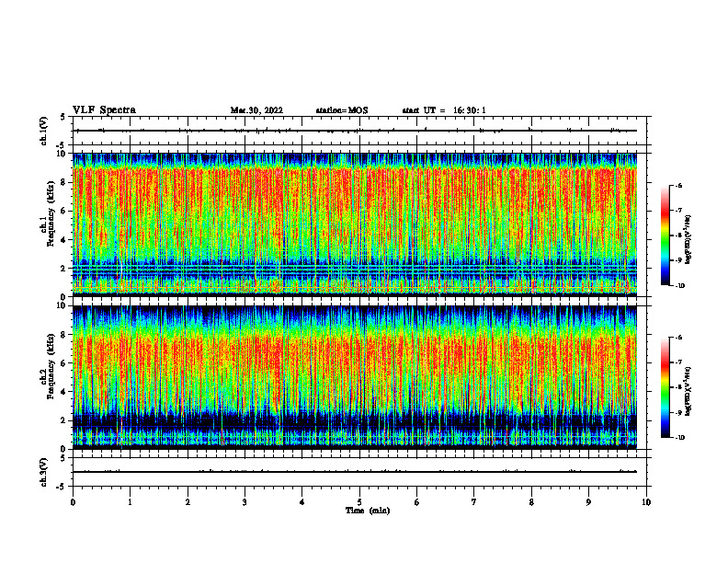Click the '-10' label on ch.2 color bar
Screen dimensions: 728x563
(679, 438)
